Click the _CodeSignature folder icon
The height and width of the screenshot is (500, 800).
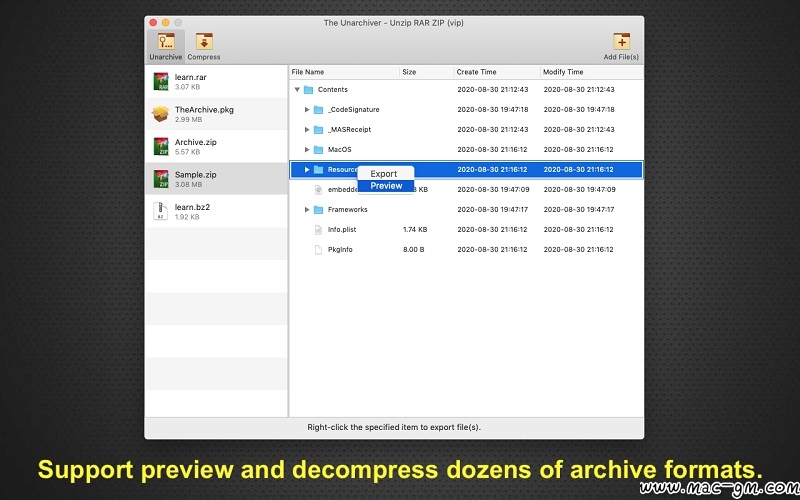318,110
